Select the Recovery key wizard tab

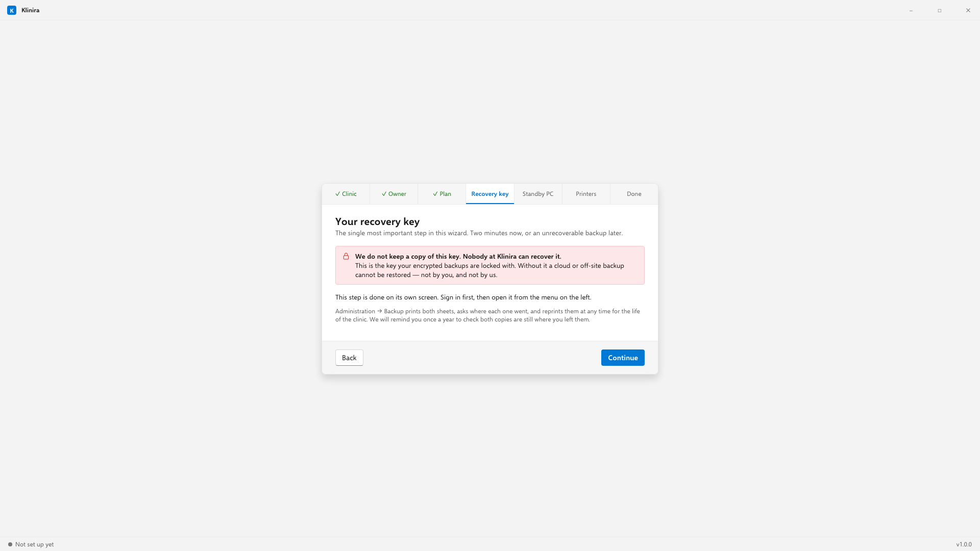click(490, 194)
